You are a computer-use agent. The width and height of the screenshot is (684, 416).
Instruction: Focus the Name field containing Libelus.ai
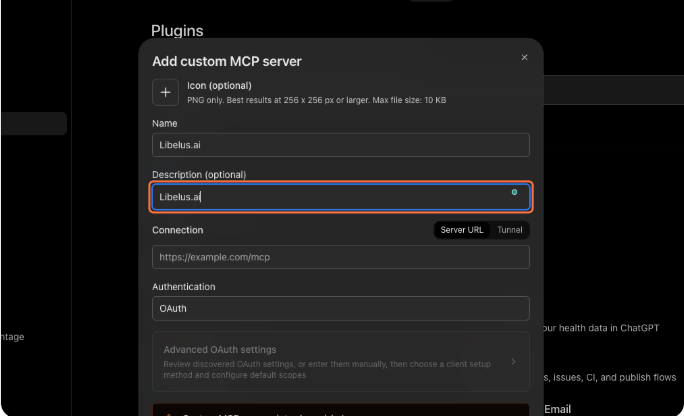point(341,145)
